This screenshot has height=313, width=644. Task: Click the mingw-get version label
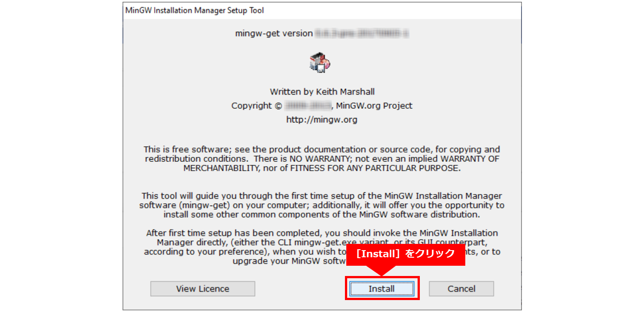click(x=274, y=33)
